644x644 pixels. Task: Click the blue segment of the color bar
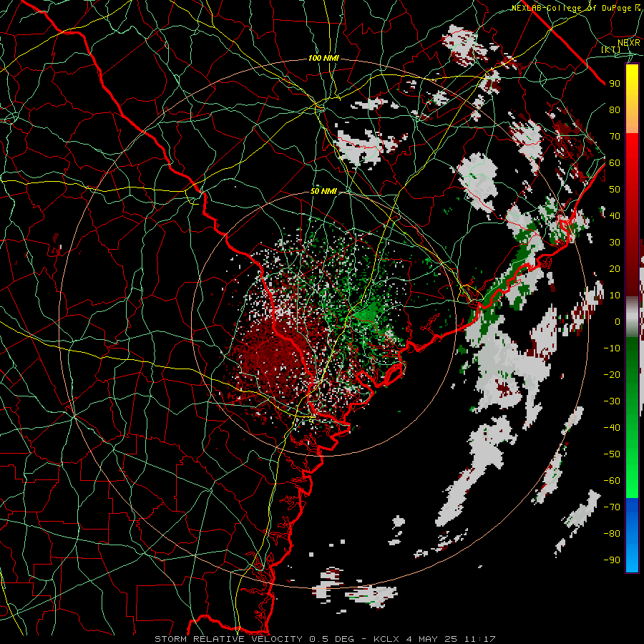click(x=632, y=535)
